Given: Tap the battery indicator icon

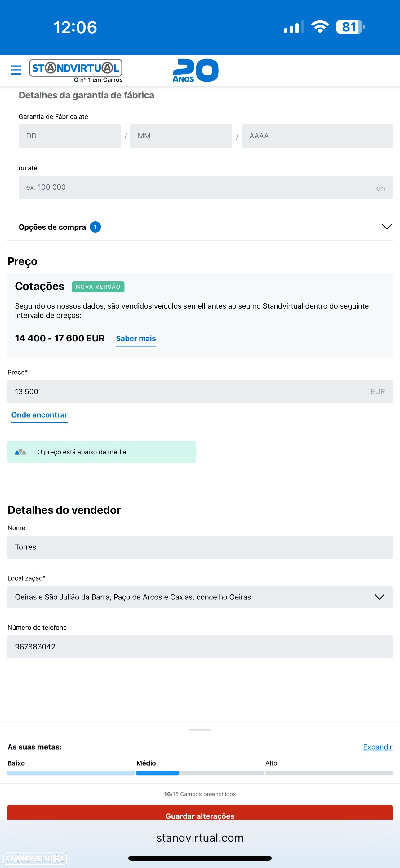Looking at the screenshot, I should coord(350,27).
